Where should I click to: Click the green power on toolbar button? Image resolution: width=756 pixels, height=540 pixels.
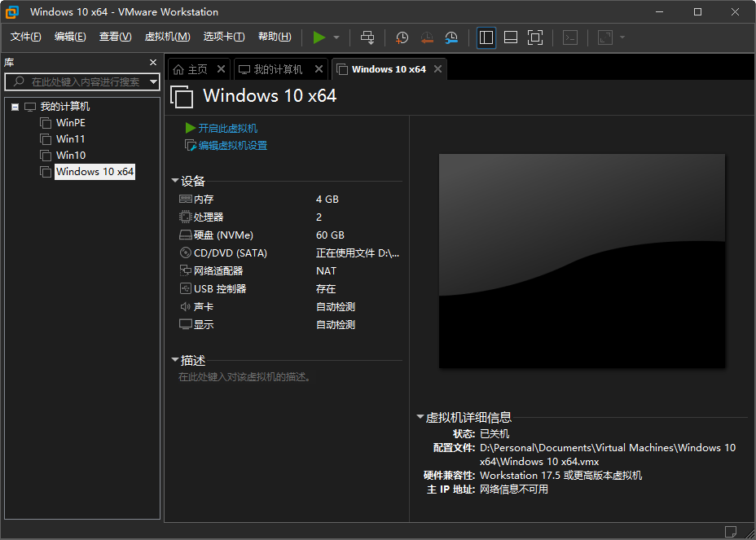coord(319,37)
